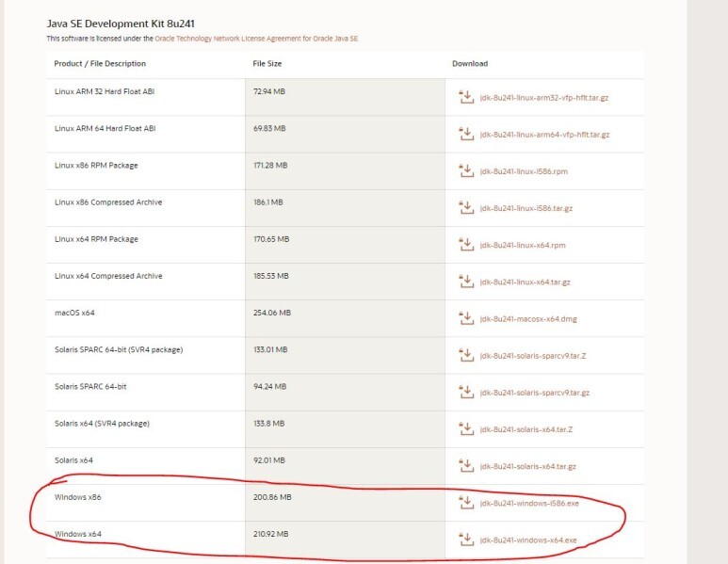
Task: Download jdk-8u241-solaris-sparcv9.tar.Z link
Action: pos(533,356)
